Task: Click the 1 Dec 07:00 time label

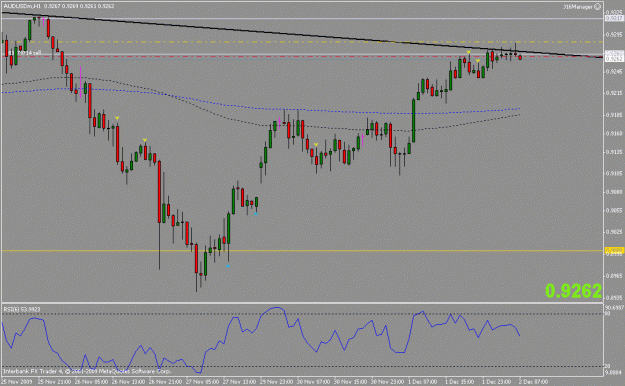Action: pos(424,382)
